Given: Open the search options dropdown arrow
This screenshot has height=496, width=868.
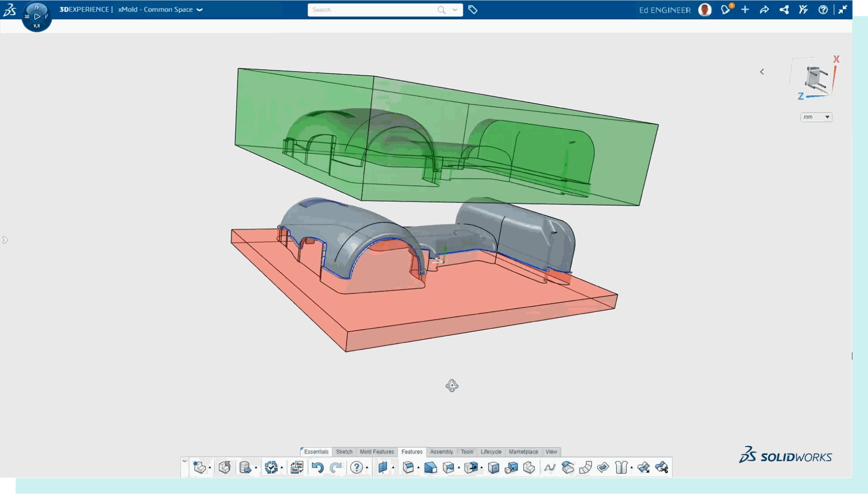Looking at the screenshot, I should coord(455,9).
